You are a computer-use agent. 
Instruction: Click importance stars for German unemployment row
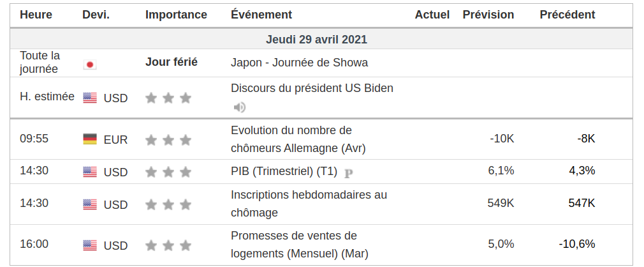[x=168, y=140]
